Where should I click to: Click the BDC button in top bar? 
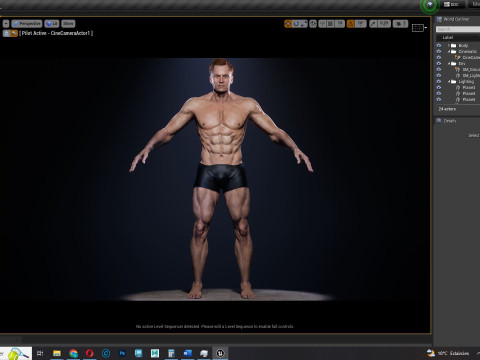(x=452, y=4)
